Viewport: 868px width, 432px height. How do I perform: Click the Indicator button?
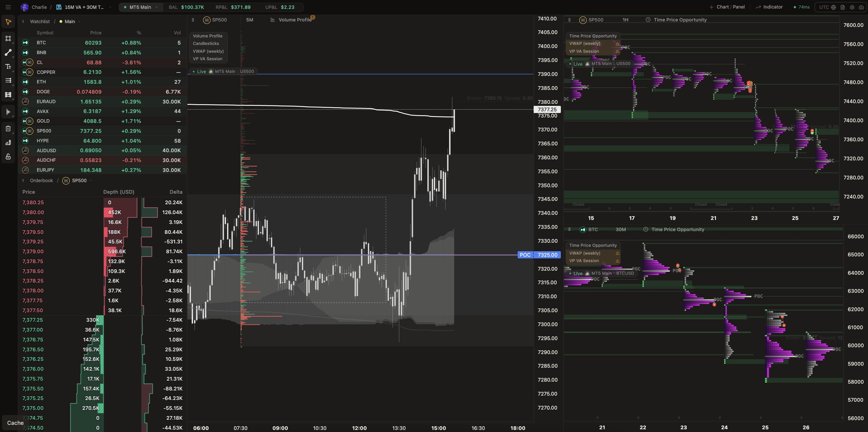769,7
